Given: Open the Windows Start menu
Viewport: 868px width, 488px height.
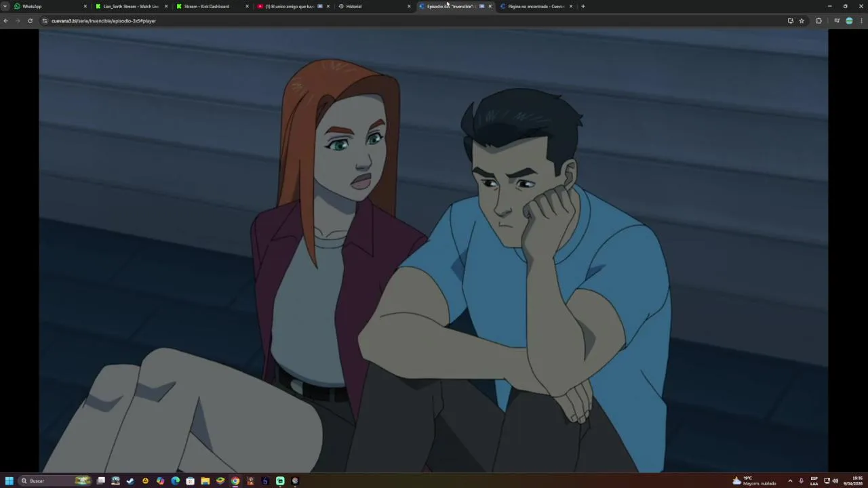Looking at the screenshot, I should [9, 481].
